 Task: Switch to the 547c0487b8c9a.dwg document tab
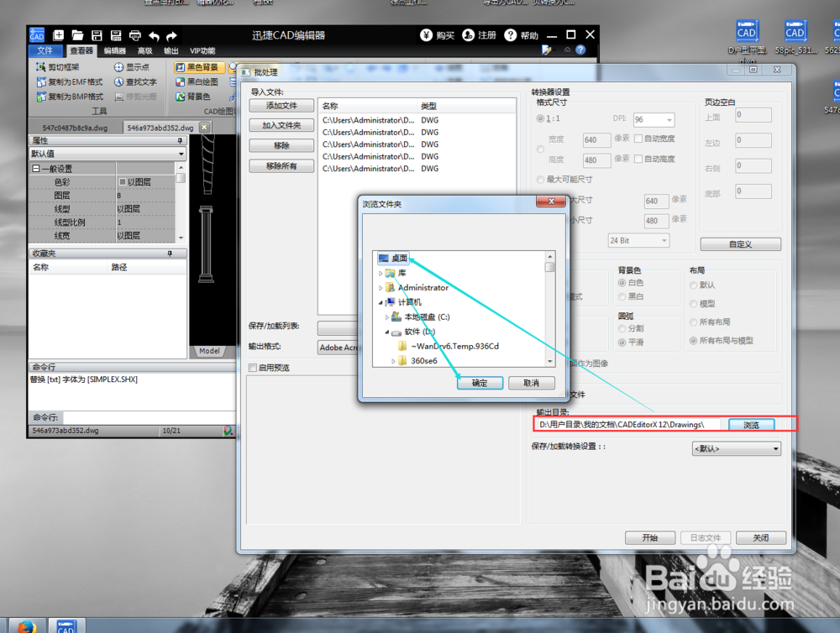click(x=75, y=128)
